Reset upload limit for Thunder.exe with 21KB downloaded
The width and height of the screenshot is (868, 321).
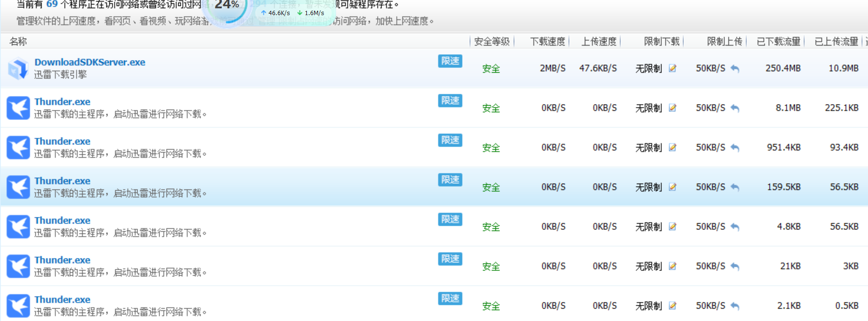(735, 266)
